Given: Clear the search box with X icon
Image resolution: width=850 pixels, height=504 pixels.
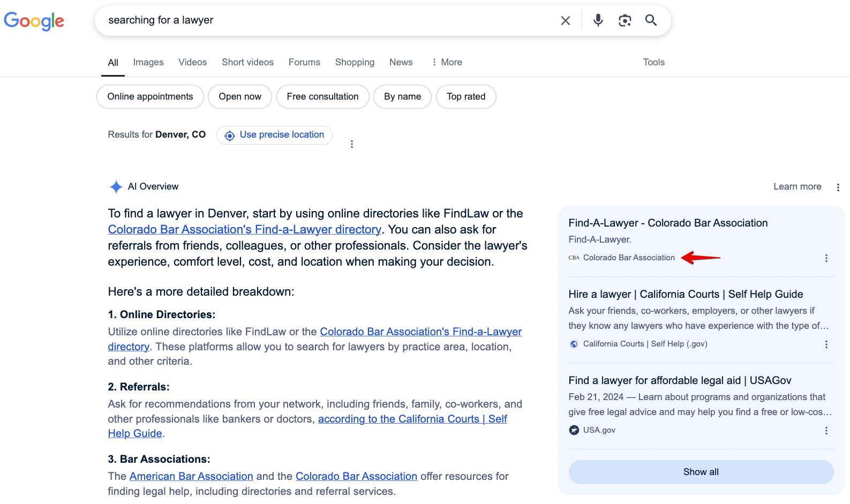Looking at the screenshot, I should pyautogui.click(x=566, y=20).
